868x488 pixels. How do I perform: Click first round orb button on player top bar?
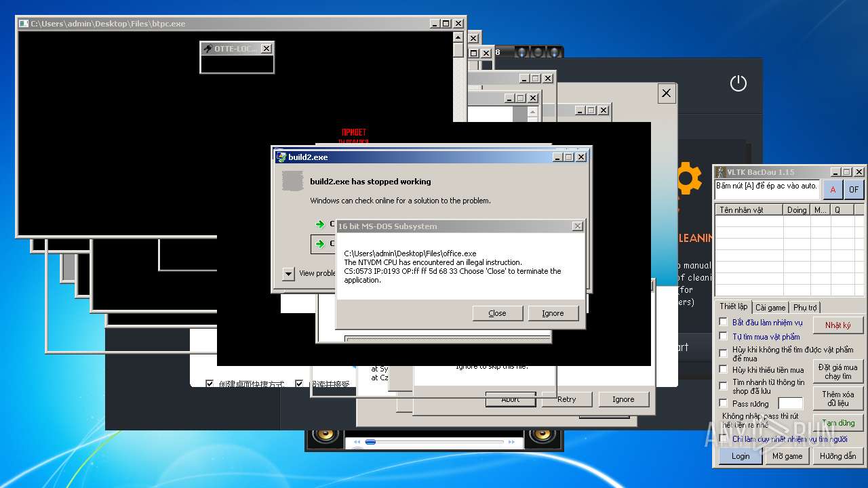521,52
